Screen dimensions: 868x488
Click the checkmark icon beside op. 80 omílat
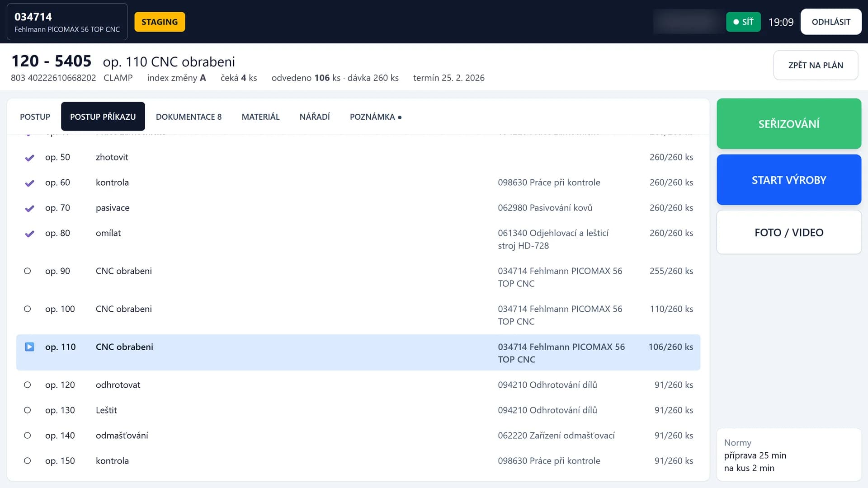[x=29, y=234]
